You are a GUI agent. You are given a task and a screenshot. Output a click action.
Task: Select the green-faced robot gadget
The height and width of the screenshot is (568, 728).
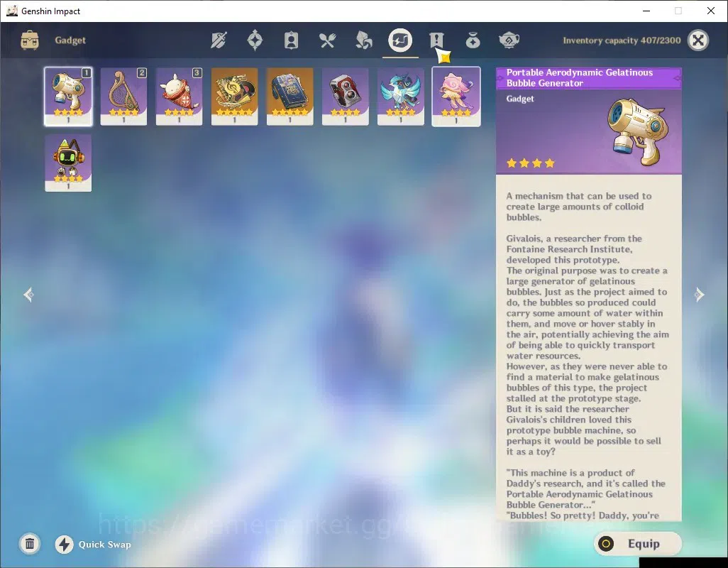68,163
